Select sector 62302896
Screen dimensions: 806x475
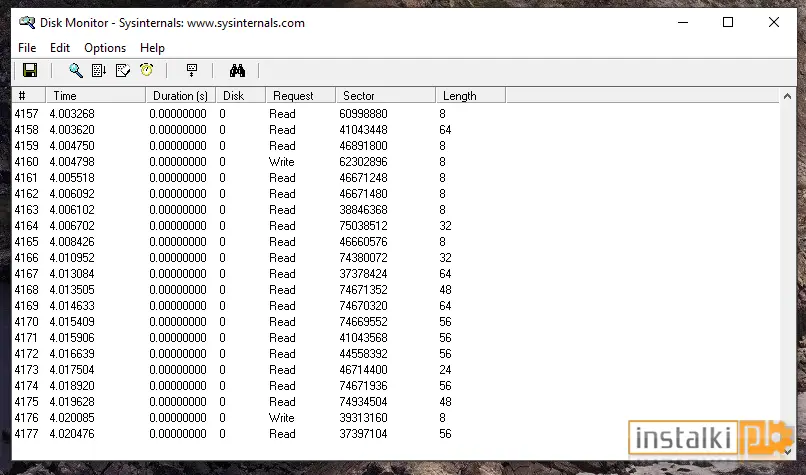[363, 161]
